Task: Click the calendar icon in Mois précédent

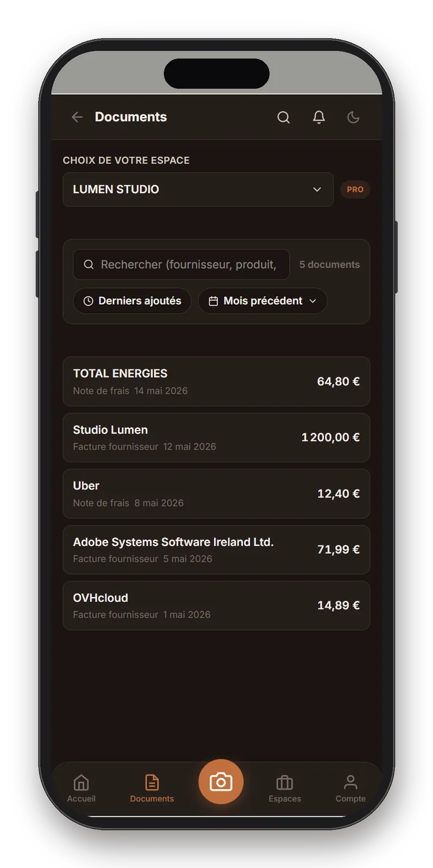Action: click(x=213, y=301)
